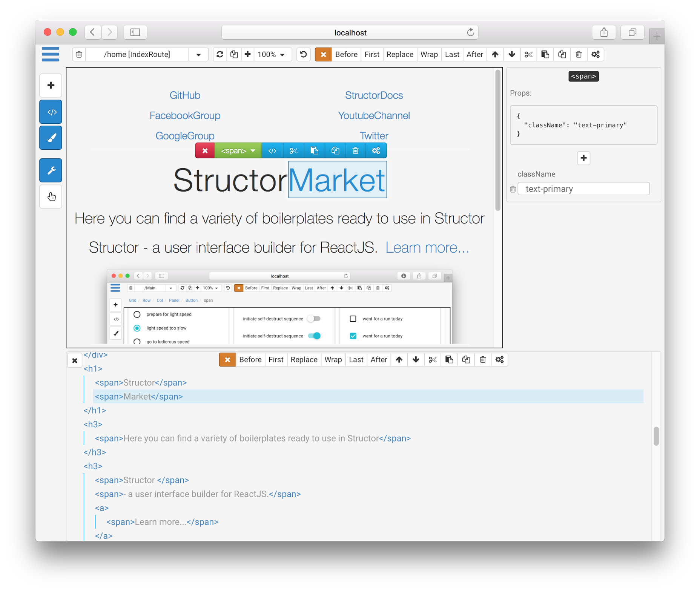Delete className property trash icon
The height and width of the screenshot is (592, 700).
pos(513,189)
